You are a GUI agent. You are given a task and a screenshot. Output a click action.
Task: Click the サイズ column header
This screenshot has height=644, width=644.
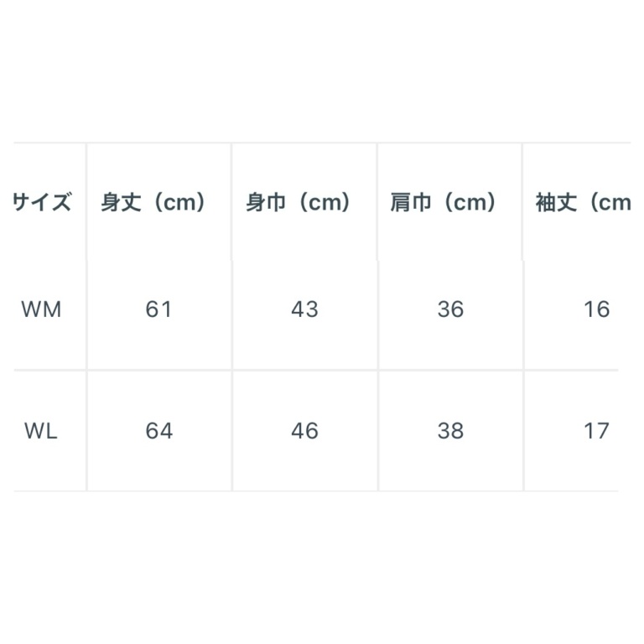[x=42, y=203]
